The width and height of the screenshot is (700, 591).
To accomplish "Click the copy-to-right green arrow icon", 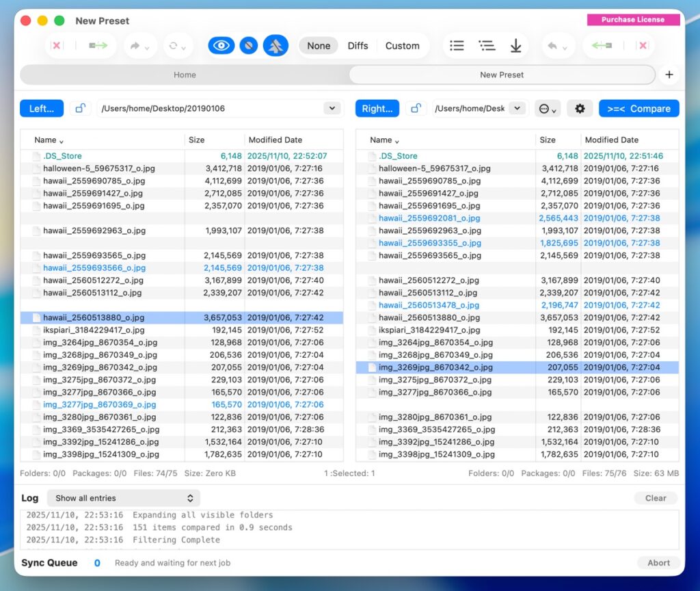I will pyautogui.click(x=98, y=46).
